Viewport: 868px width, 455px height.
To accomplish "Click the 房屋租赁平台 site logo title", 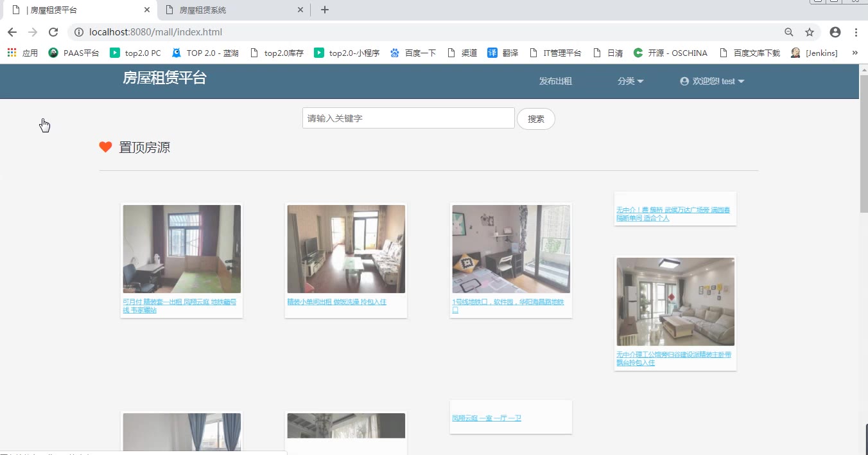I will [x=164, y=78].
